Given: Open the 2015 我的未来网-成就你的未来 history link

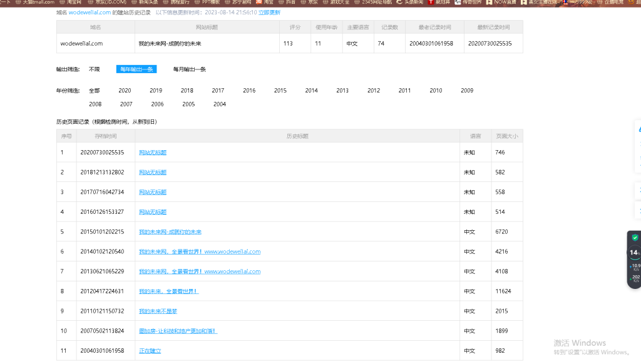Looking at the screenshot, I should point(170,231).
